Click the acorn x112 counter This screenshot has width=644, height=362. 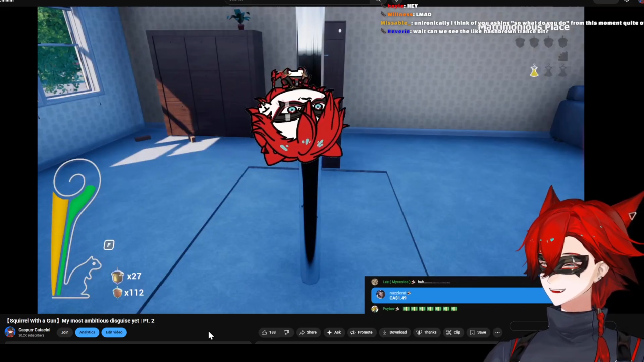click(128, 292)
